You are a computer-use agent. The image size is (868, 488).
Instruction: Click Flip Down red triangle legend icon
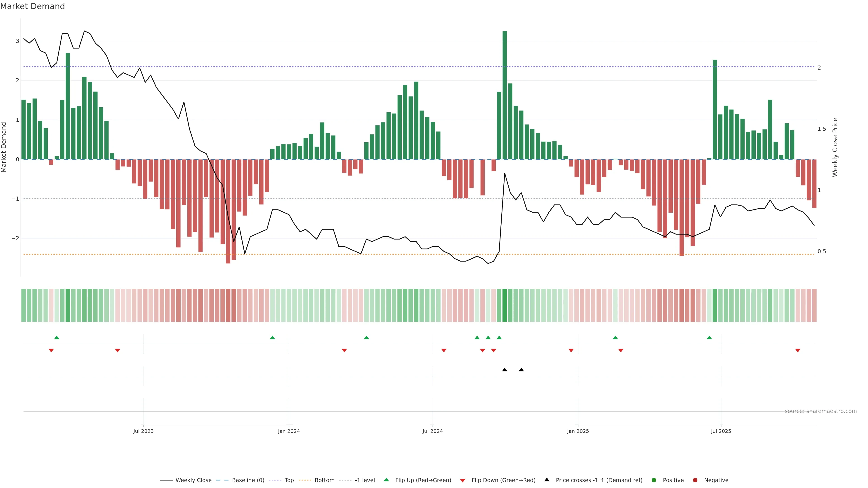click(x=463, y=481)
